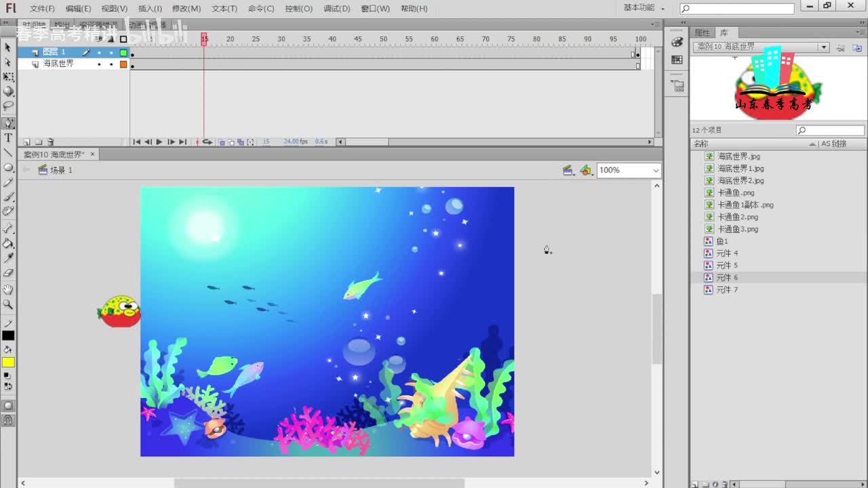
Task: Click the new layer icon below layers
Action: pos(27,142)
